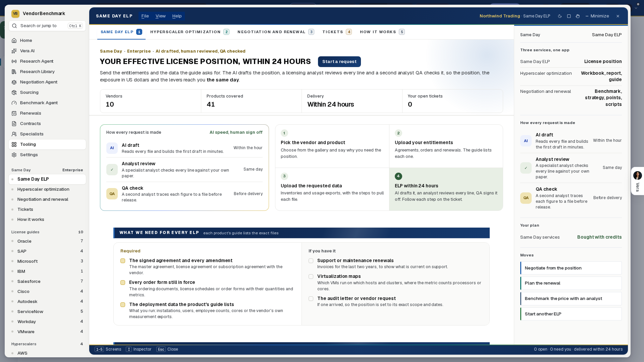Click the Benchmark Agent gauge icon
The image size is (644, 362).
[x=14, y=103]
